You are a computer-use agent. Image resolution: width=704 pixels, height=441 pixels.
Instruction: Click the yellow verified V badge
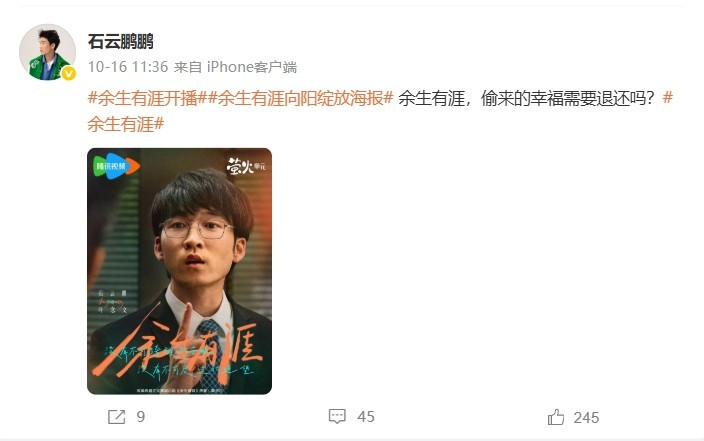point(68,73)
